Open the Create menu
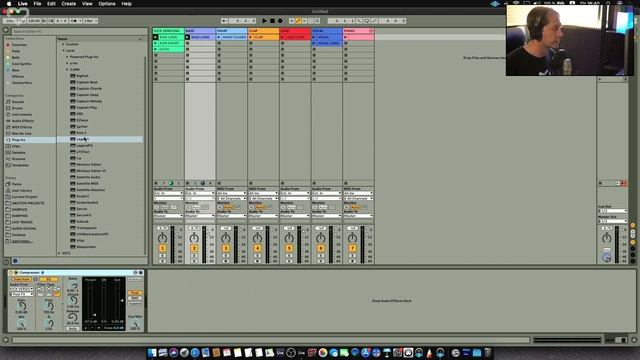 [x=69, y=4]
